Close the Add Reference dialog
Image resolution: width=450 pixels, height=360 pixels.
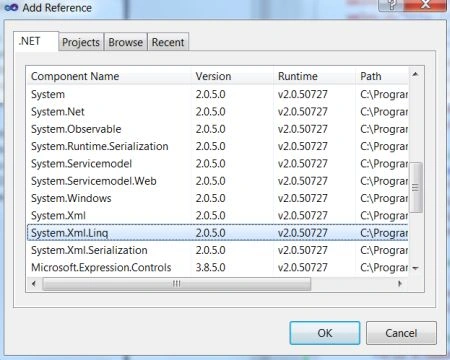point(425,5)
